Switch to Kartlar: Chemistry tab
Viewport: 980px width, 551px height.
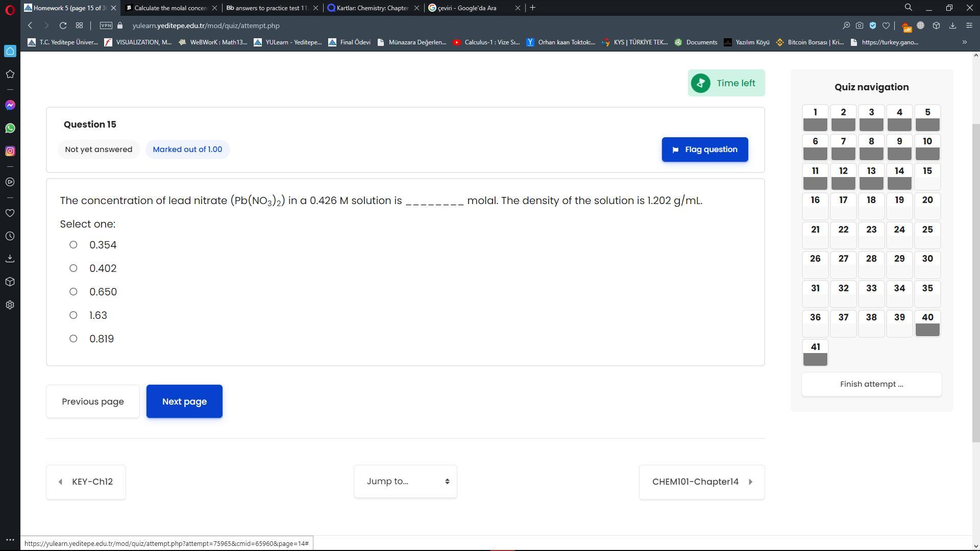point(373,8)
